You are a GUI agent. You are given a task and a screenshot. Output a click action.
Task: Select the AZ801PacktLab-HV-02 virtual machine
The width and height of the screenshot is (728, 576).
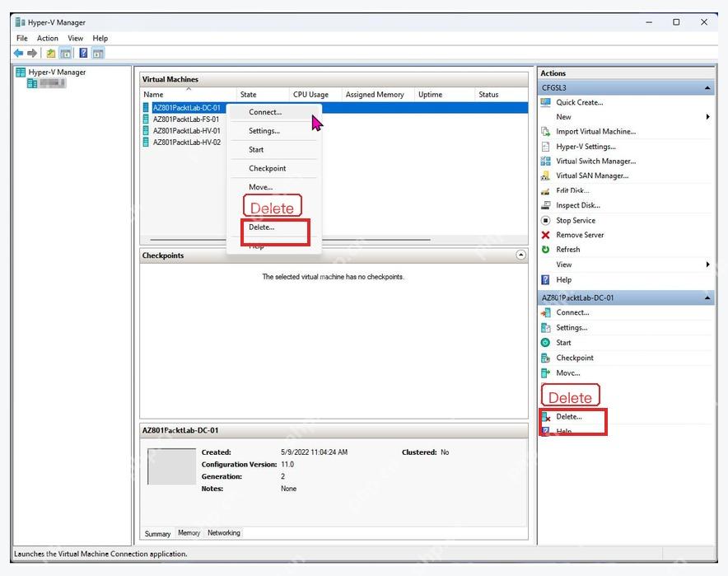click(187, 143)
